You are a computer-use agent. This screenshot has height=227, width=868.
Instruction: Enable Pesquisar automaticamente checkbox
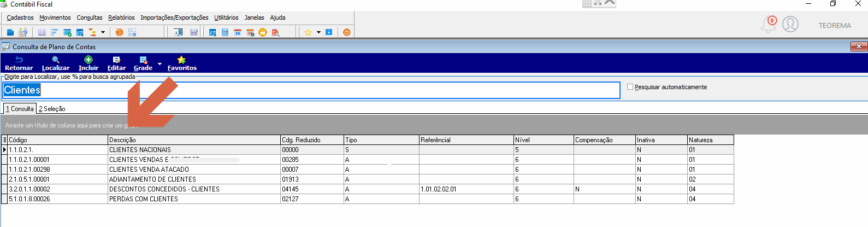(x=630, y=87)
